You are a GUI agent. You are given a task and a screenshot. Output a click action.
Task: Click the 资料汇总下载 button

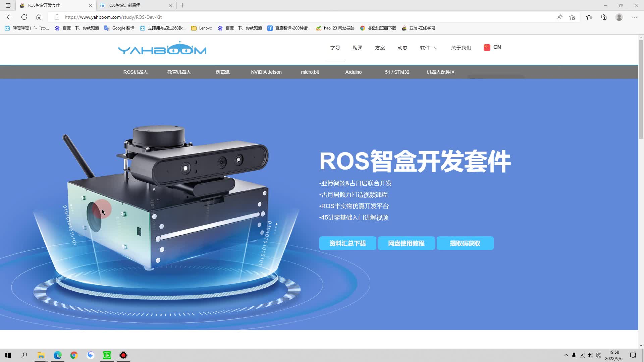point(347,243)
